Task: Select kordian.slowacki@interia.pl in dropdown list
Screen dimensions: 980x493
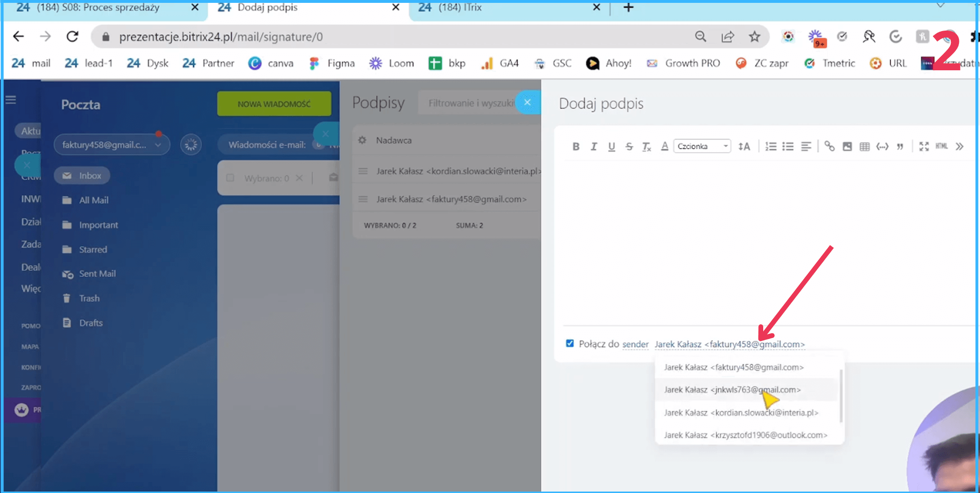Action: (x=741, y=413)
